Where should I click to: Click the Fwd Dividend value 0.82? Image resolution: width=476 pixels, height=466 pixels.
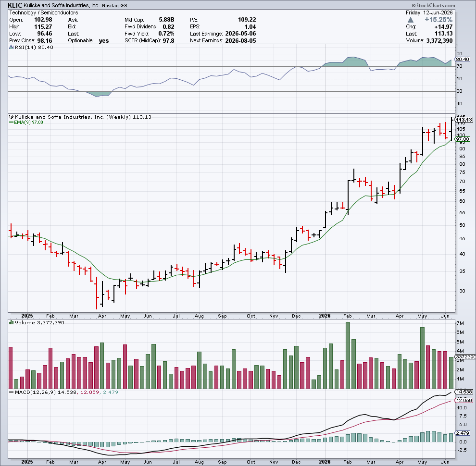(x=168, y=27)
